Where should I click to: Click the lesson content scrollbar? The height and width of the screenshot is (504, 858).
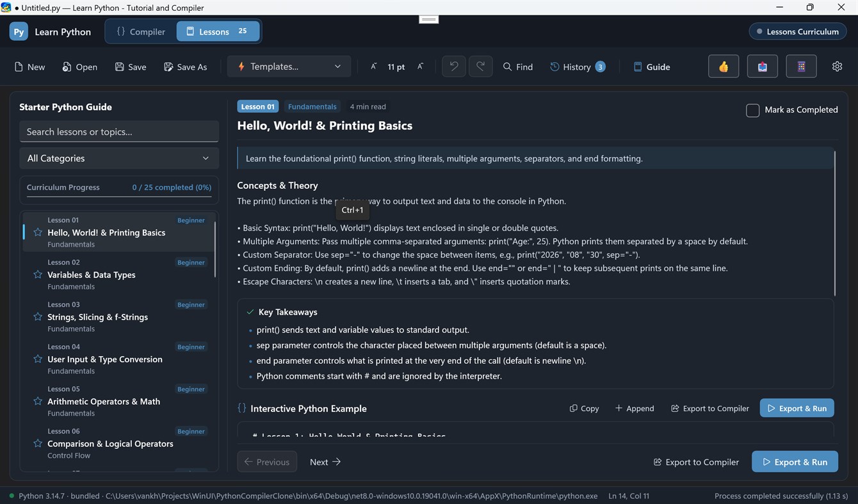(835, 223)
